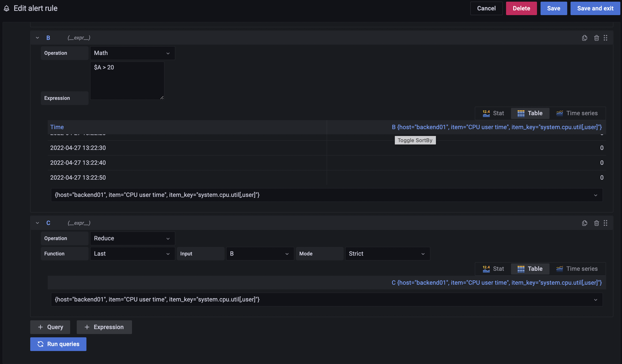
Task: Duplicate expression C using its copy icon
Action: tap(584, 223)
